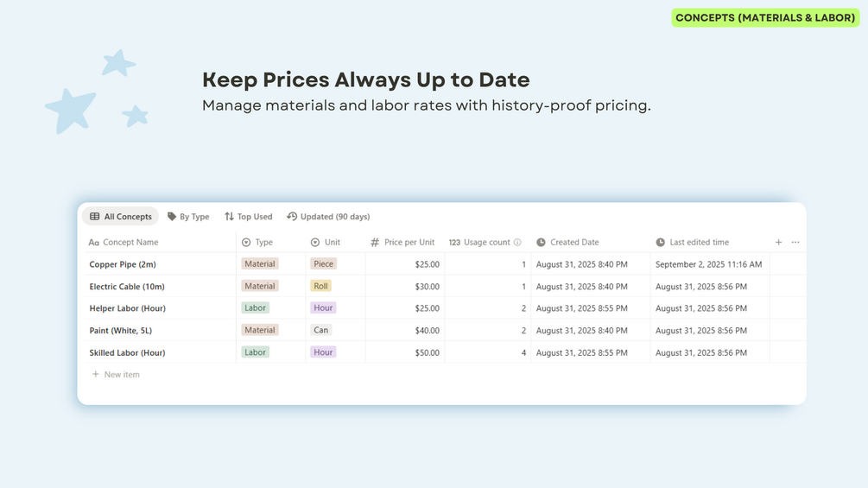Click the table icon in All Concepts tab

(95, 217)
